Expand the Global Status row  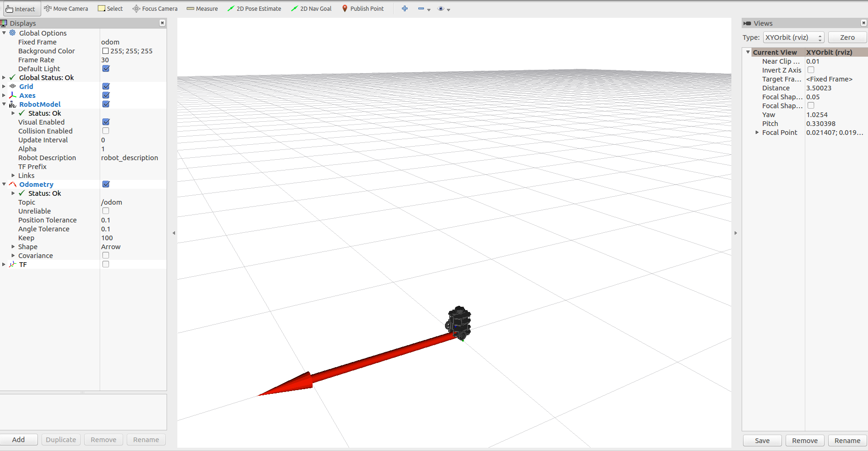(4, 77)
